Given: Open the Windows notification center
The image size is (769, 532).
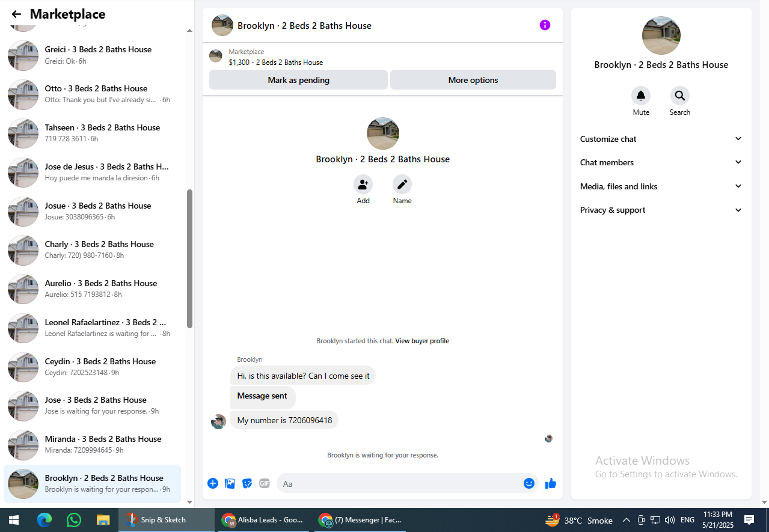Looking at the screenshot, I should (x=749, y=520).
